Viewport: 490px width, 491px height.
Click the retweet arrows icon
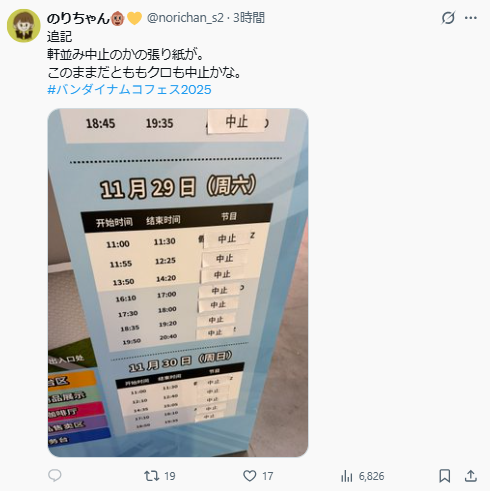click(152, 476)
